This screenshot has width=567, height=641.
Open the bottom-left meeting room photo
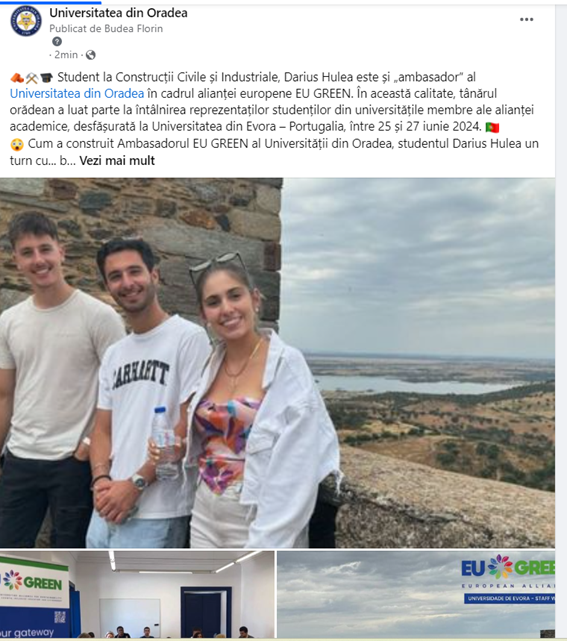(x=137, y=594)
